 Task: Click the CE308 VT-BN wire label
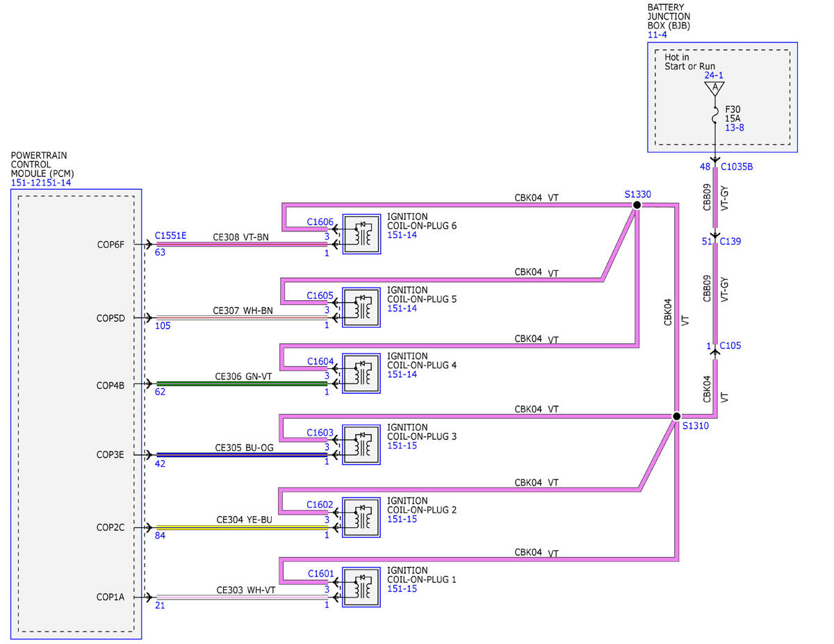(x=241, y=237)
